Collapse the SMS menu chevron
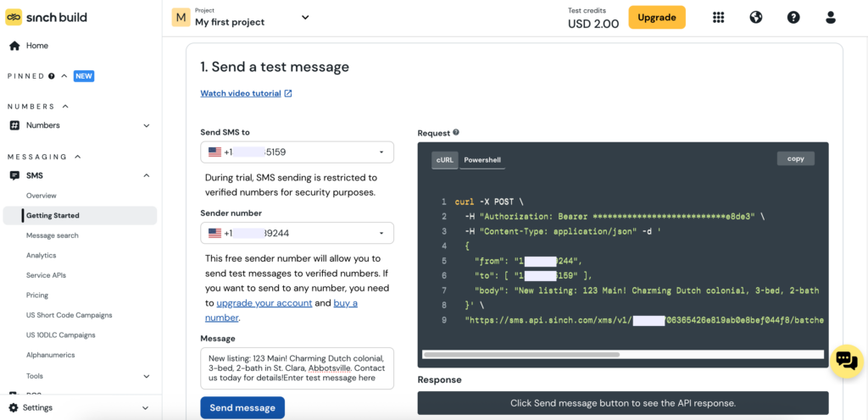Viewport: 868px width, 420px height. 147,176
